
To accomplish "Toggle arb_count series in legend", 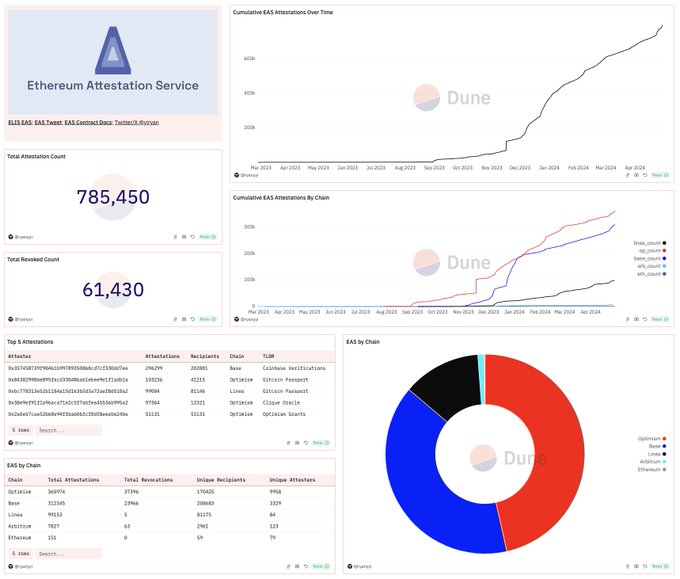I will (x=651, y=266).
